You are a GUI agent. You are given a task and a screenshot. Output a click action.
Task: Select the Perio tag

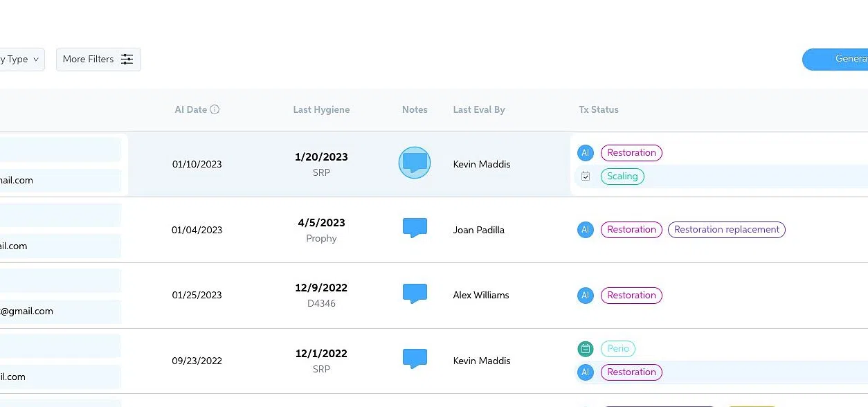click(618, 349)
